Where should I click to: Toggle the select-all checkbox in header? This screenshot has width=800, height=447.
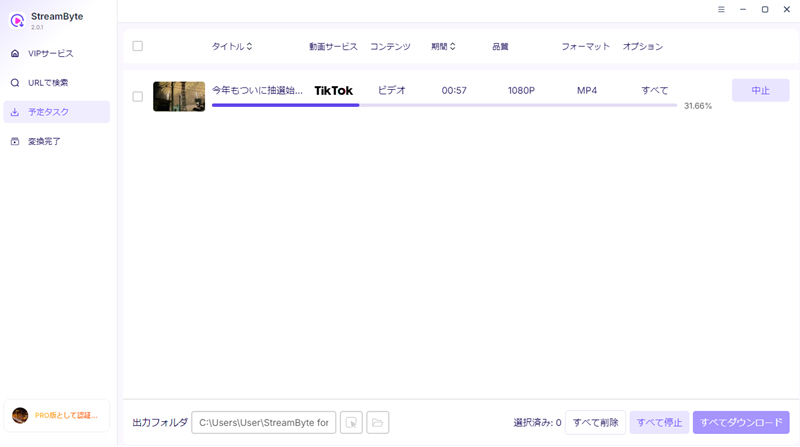tap(138, 46)
